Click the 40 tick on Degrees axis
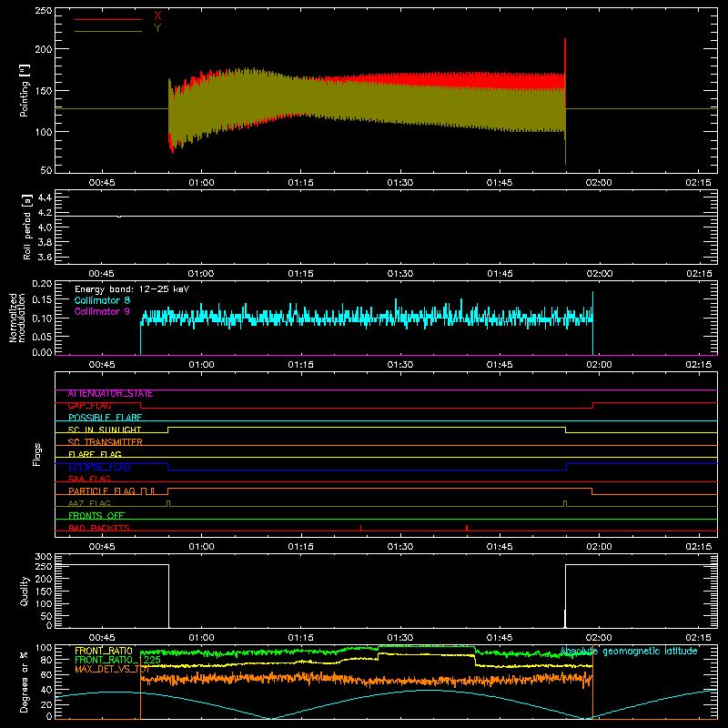This screenshot has width=728, height=728. tap(46, 690)
